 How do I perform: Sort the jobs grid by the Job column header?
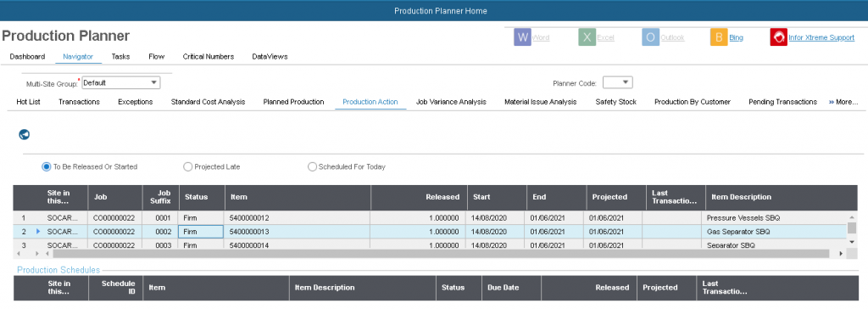(115, 197)
